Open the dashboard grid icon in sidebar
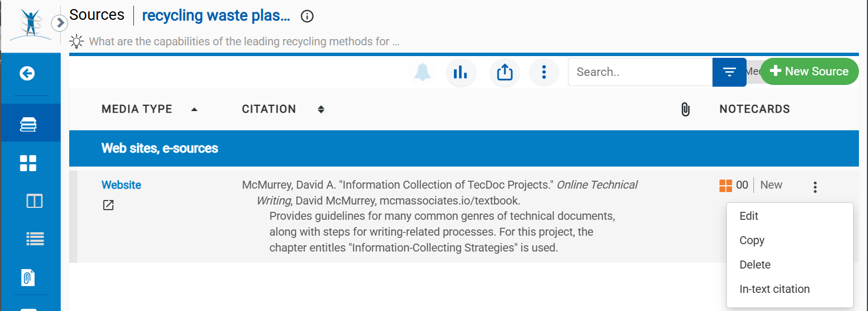Image resolution: width=868 pixels, height=311 pixels. (x=28, y=163)
